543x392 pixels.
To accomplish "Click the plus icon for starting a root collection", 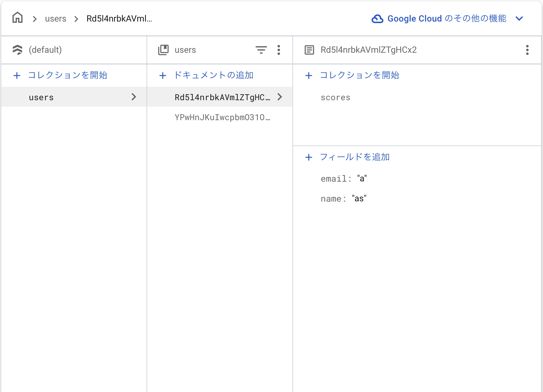I will coord(17,76).
